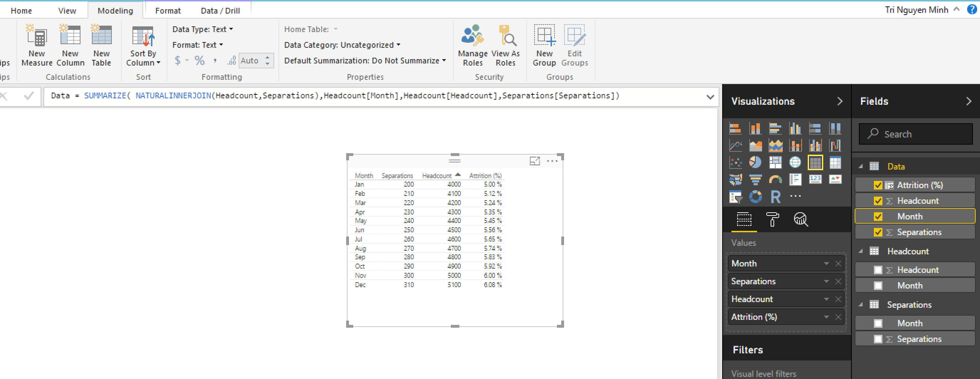
Task: Choose the funnel visualization icon
Action: coord(755,179)
